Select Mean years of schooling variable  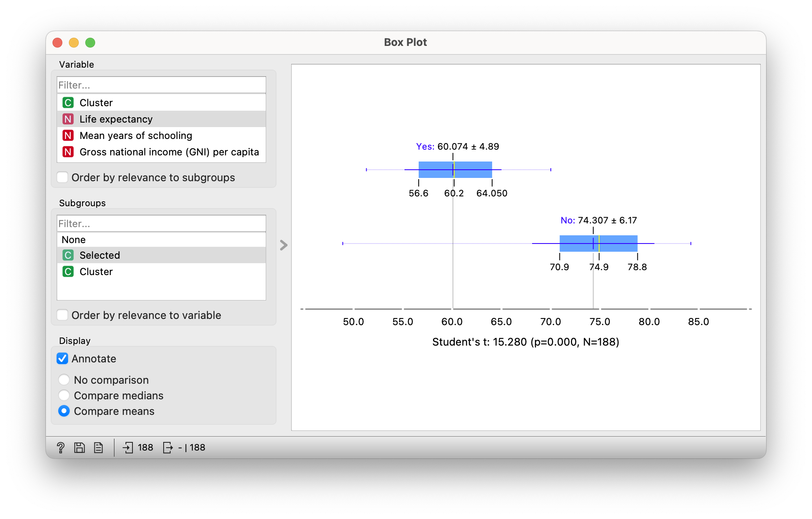pos(161,135)
